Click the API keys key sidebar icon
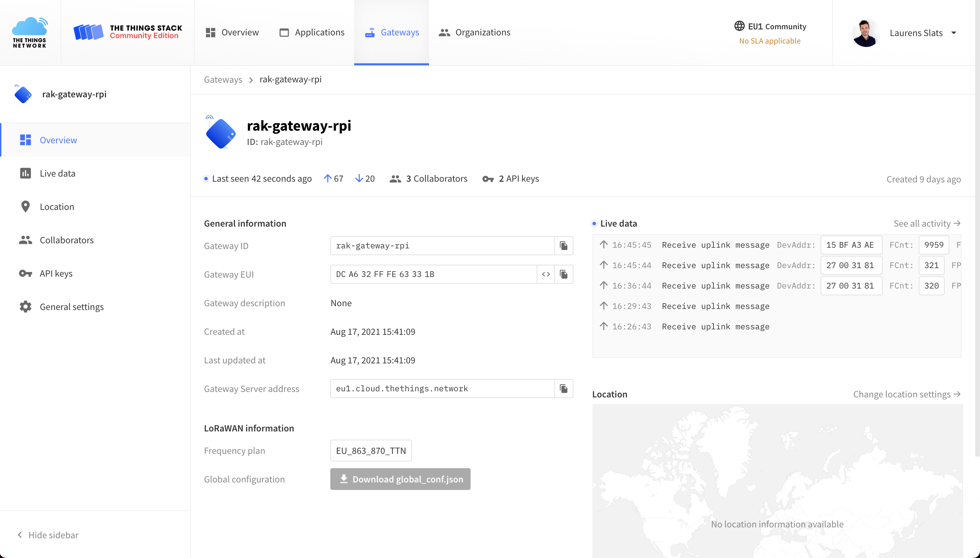Image resolution: width=980 pixels, height=558 pixels. [x=25, y=273]
